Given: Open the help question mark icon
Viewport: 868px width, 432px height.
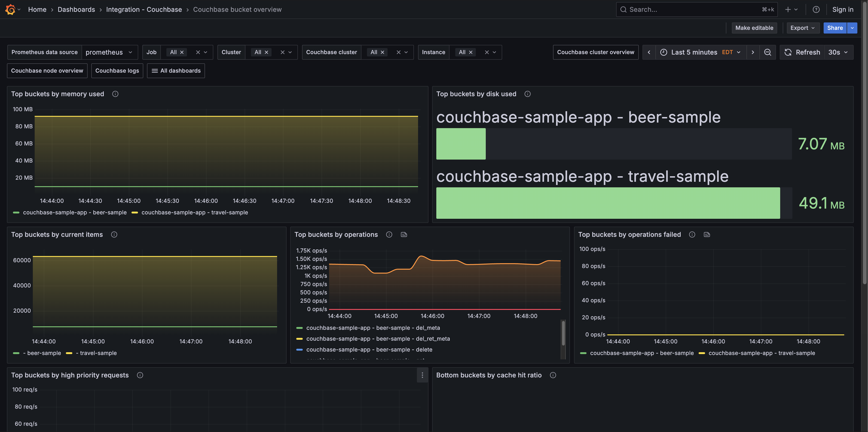Looking at the screenshot, I should 816,9.
